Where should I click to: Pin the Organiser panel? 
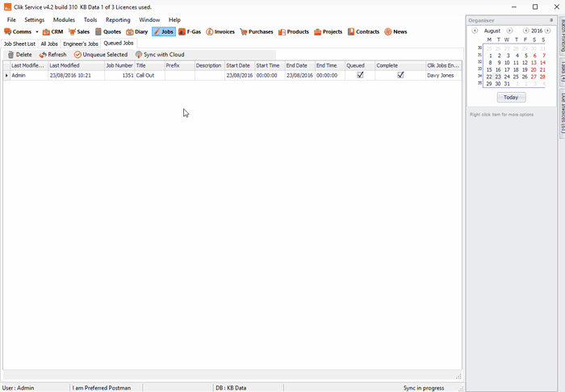551,20
